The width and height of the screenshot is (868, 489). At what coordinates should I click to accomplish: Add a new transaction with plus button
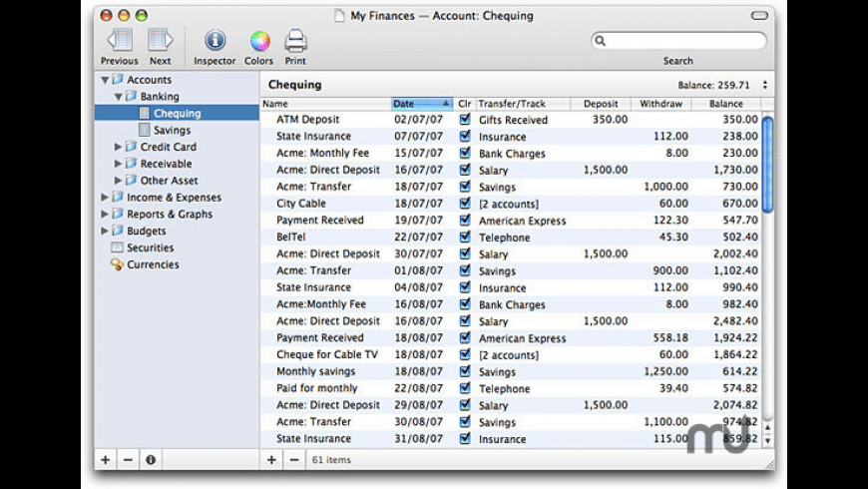[x=271, y=460]
